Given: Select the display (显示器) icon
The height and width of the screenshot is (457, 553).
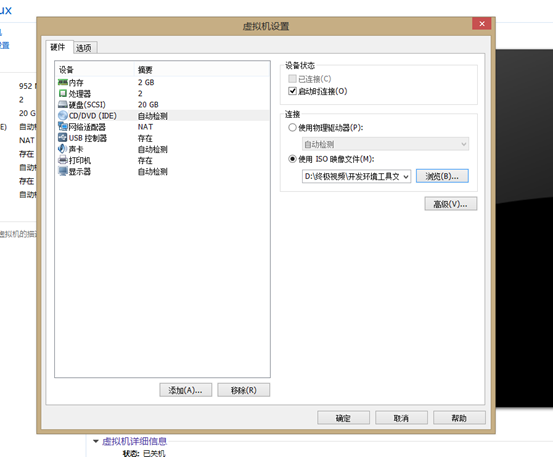Looking at the screenshot, I should point(63,171).
